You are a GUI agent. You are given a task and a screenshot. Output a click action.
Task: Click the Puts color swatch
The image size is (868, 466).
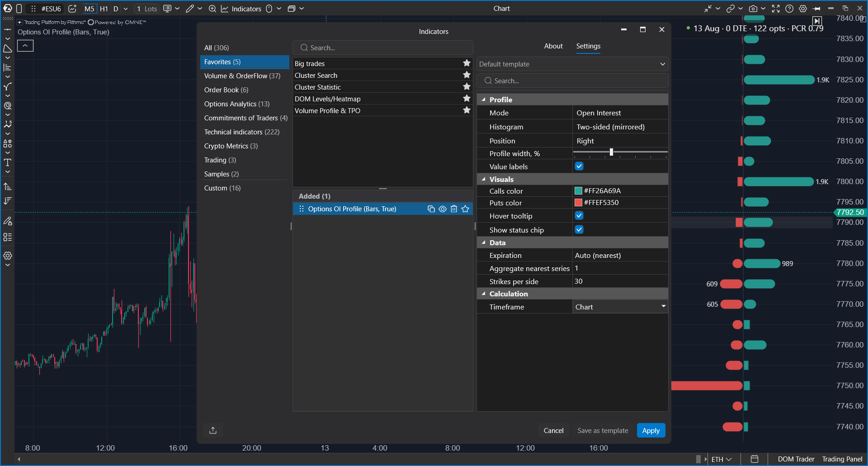click(x=578, y=203)
